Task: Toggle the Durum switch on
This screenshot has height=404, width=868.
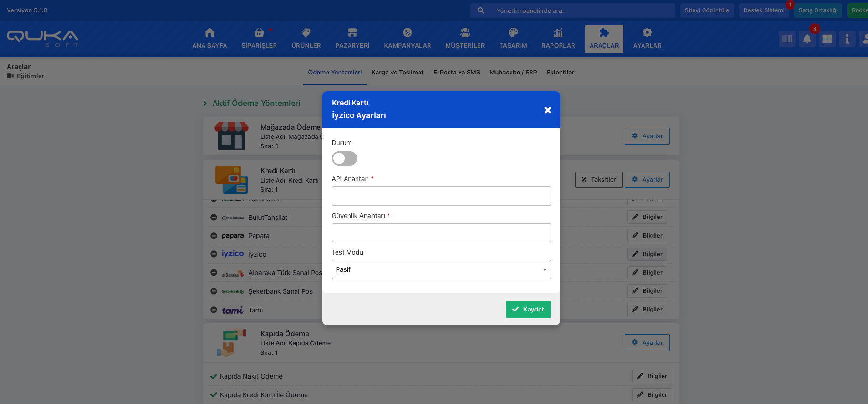Action: click(344, 158)
